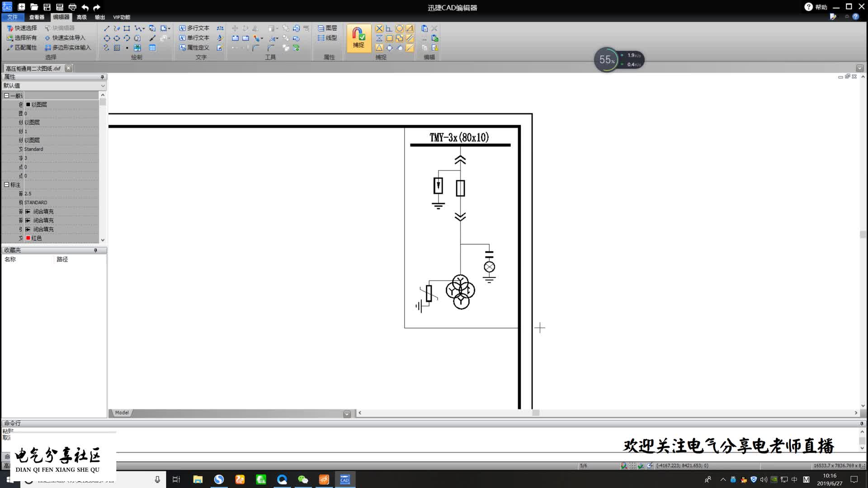Switch to the VIP功能 ribbon tab
The image size is (868, 488).
121,17
